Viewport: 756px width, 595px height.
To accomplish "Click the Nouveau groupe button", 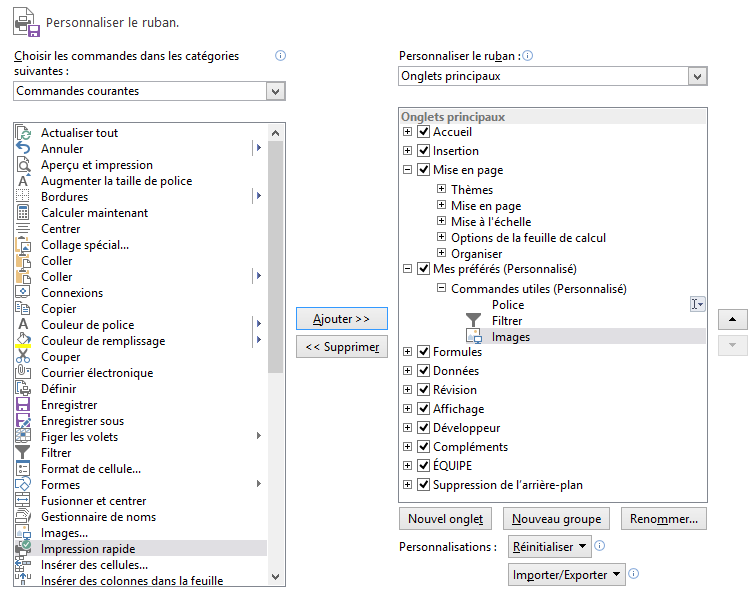I will [556, 519].
